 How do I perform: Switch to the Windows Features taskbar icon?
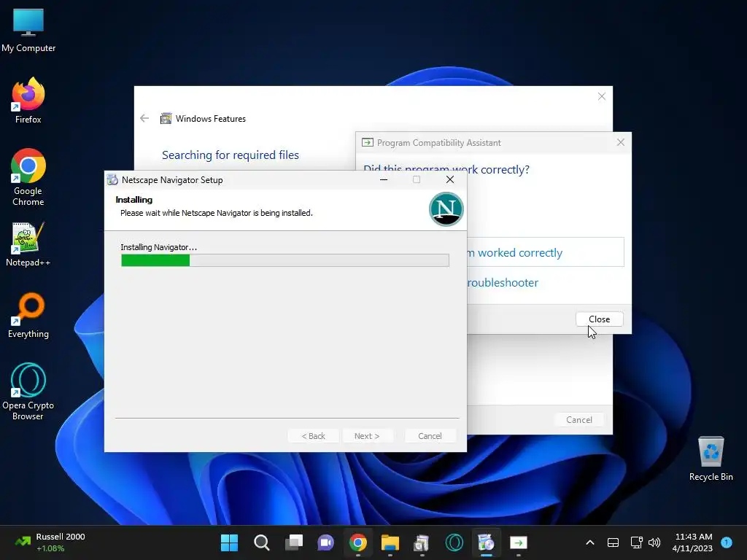point(422,542)
